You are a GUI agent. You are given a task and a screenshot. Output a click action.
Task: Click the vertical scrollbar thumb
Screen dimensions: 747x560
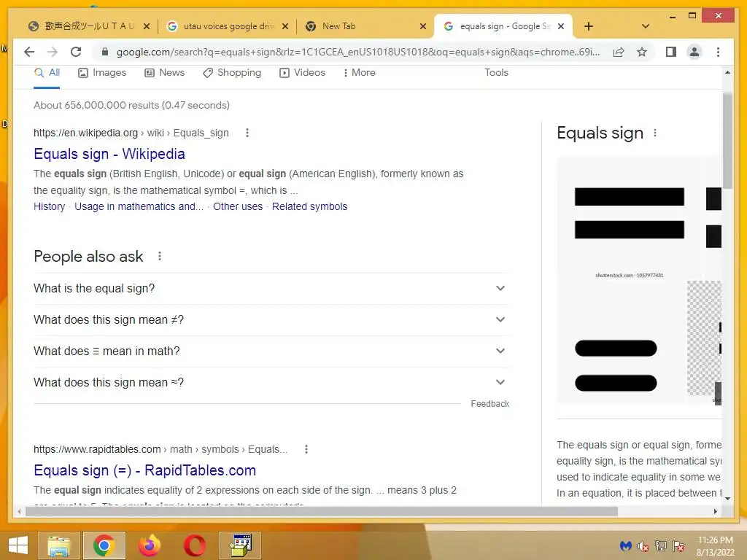(x=727, y=141)
